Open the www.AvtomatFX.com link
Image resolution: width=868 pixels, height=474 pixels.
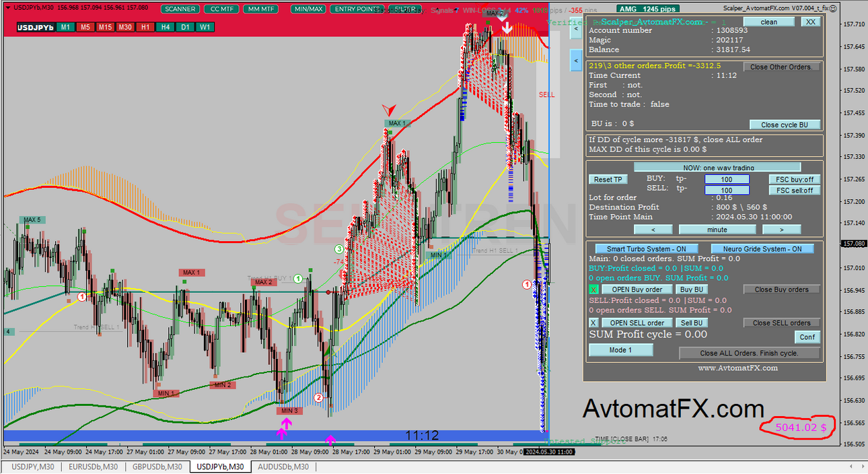pyautogui.click(x=737, y=368)
